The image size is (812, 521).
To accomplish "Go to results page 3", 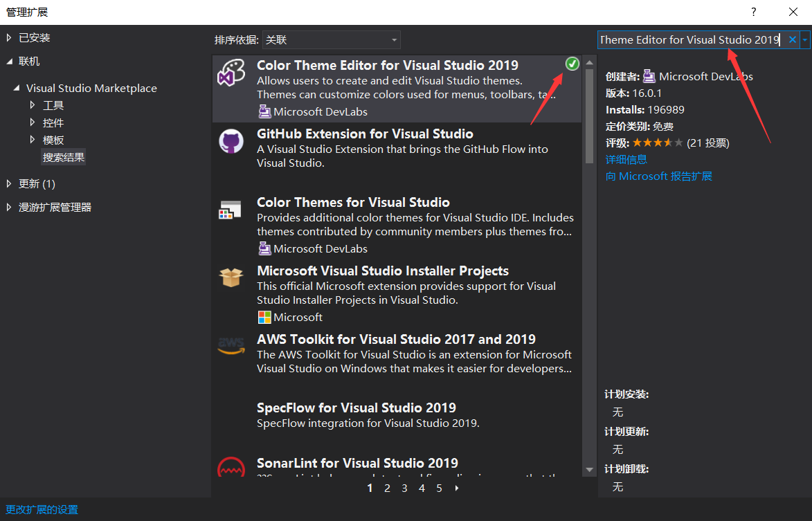I will tap(404, 488).
